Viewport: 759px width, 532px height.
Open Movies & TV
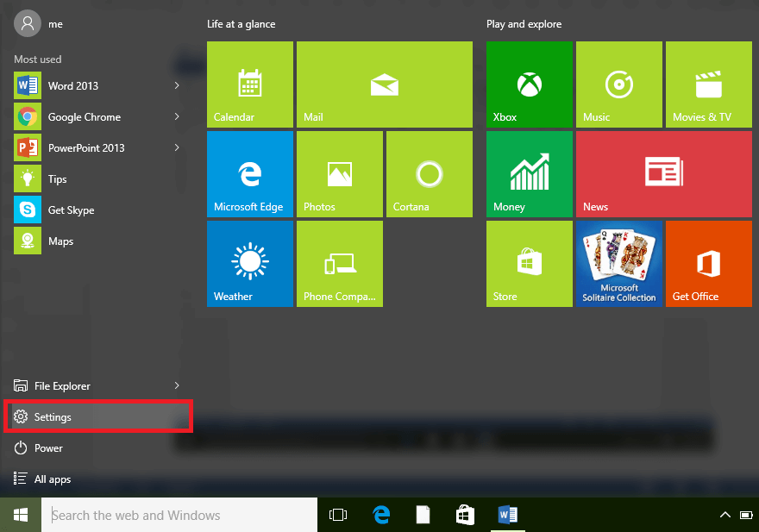click(x=708, y=84)
